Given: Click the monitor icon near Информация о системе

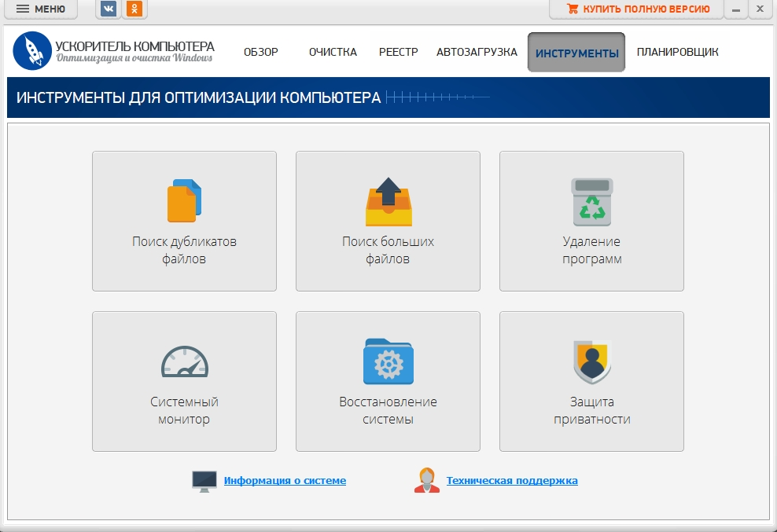Looking at the screenshot, I should pos(204,481).
